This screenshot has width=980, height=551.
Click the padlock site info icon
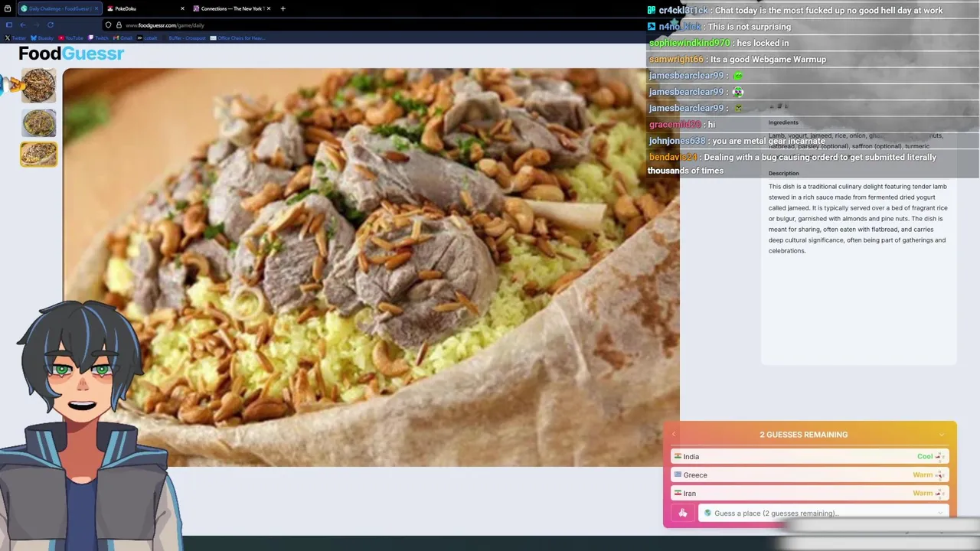(x=119, y=25)
